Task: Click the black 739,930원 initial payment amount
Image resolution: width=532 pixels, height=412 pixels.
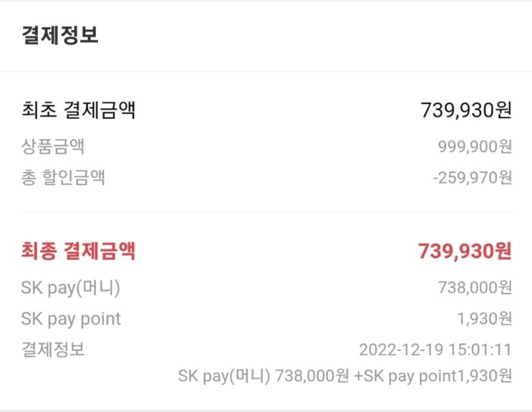Action: [x=466, y=110]
